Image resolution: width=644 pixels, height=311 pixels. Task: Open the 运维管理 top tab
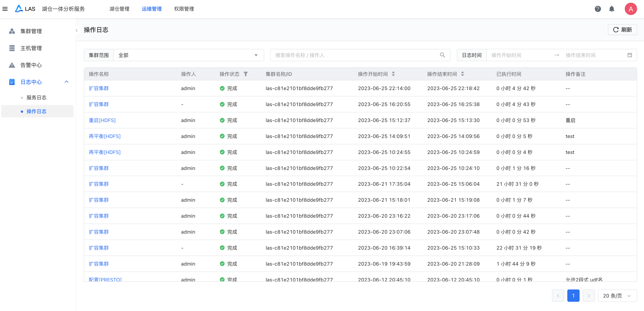click(x=151, y=9)
